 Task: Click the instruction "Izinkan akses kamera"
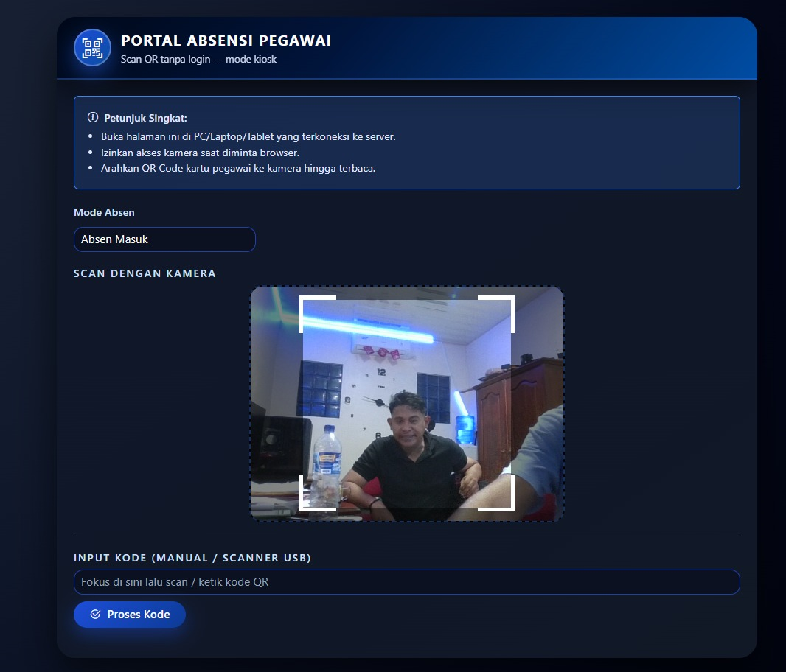coord(199,153)
